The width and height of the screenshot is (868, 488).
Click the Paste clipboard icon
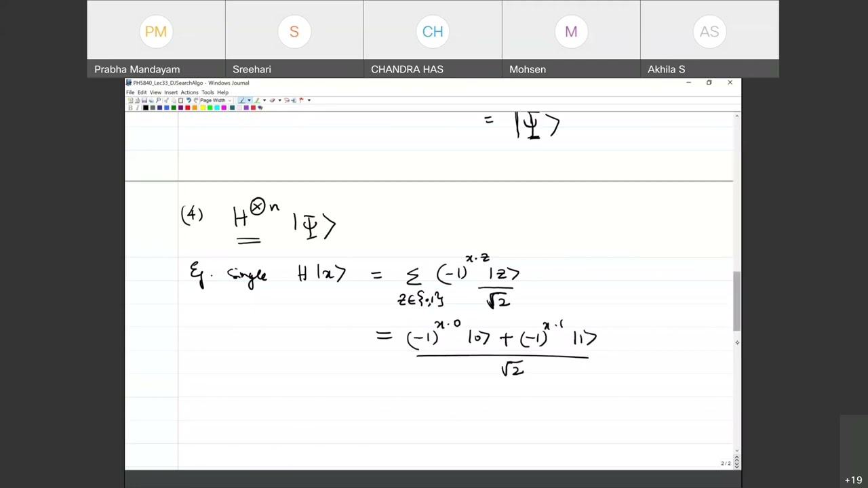[180, 100]
